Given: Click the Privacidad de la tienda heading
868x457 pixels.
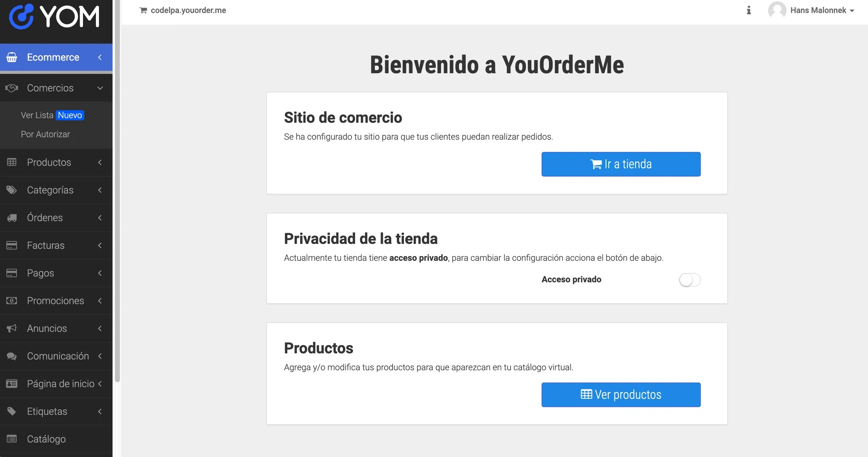Looking at the screenshot, I should click(x=361, y=239).
